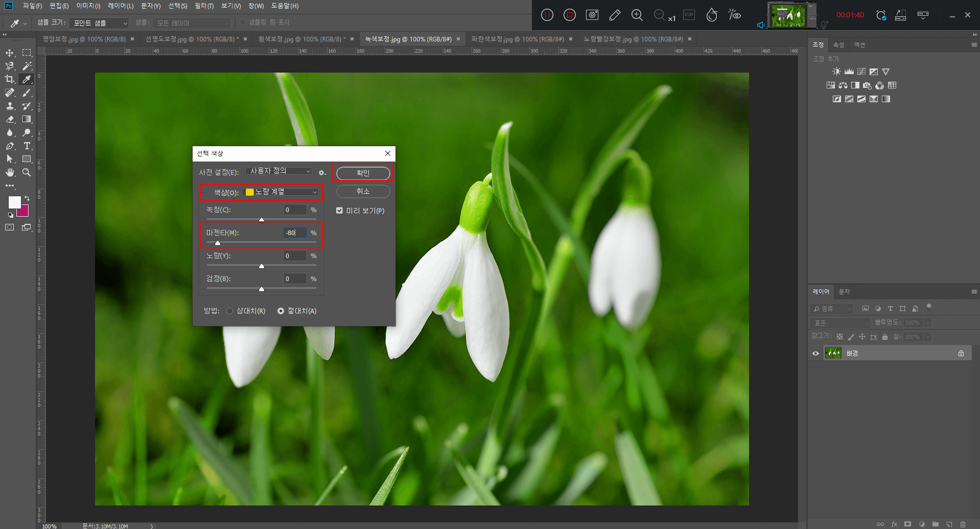Toggle lock all in Layers panel
This screenshot has height=529, width=980.
[885, 337]
